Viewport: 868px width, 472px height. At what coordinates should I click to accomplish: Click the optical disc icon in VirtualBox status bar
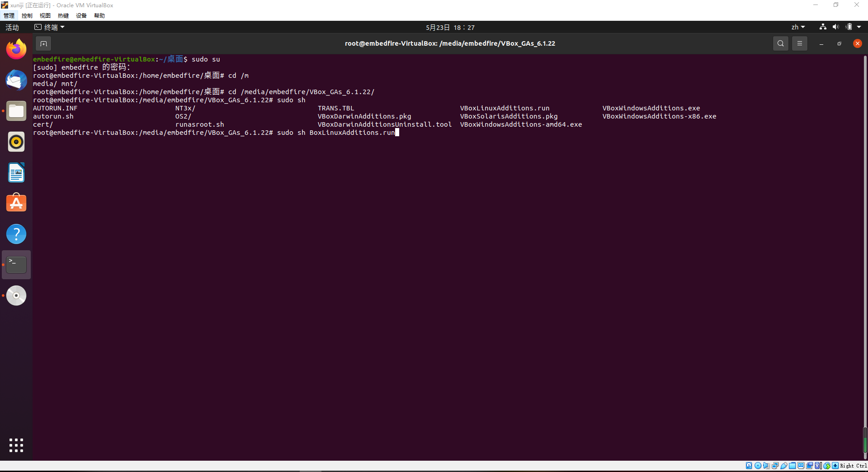758,465
